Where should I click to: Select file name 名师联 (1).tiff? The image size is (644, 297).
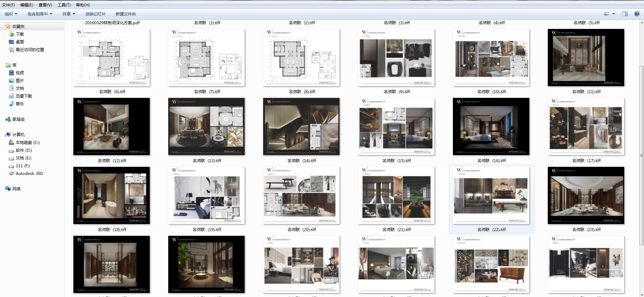(207, 23)
